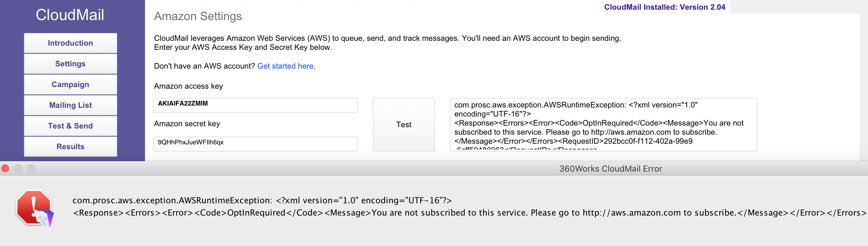View the Results section
The image size is (868, 246).
point(71,147)
